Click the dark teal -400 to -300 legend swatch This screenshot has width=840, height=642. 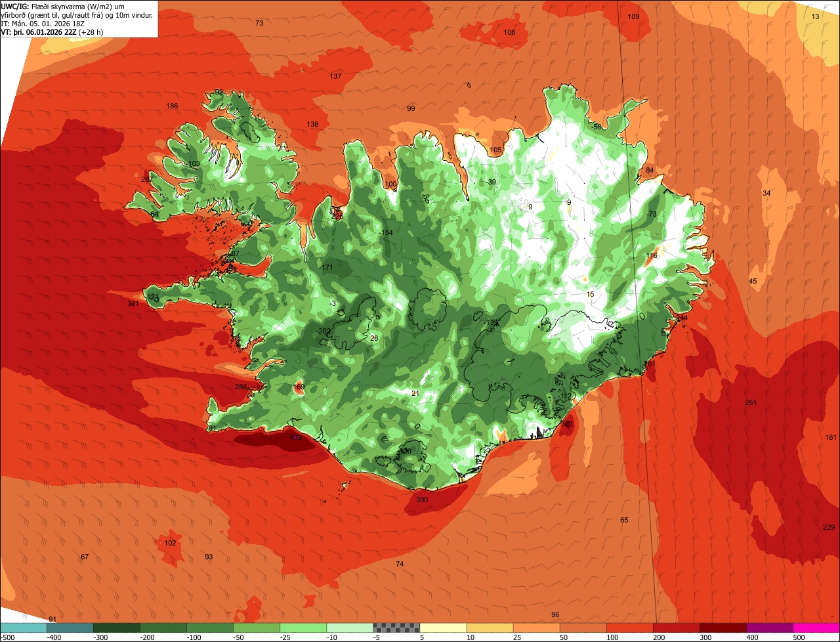click(70, 628)
